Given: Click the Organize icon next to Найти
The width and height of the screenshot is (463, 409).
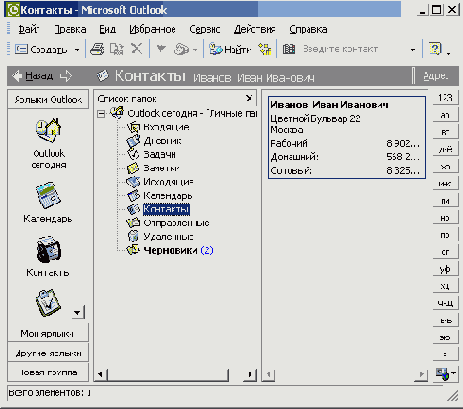Looking at the screenshot, I should (x=265, y=49).
